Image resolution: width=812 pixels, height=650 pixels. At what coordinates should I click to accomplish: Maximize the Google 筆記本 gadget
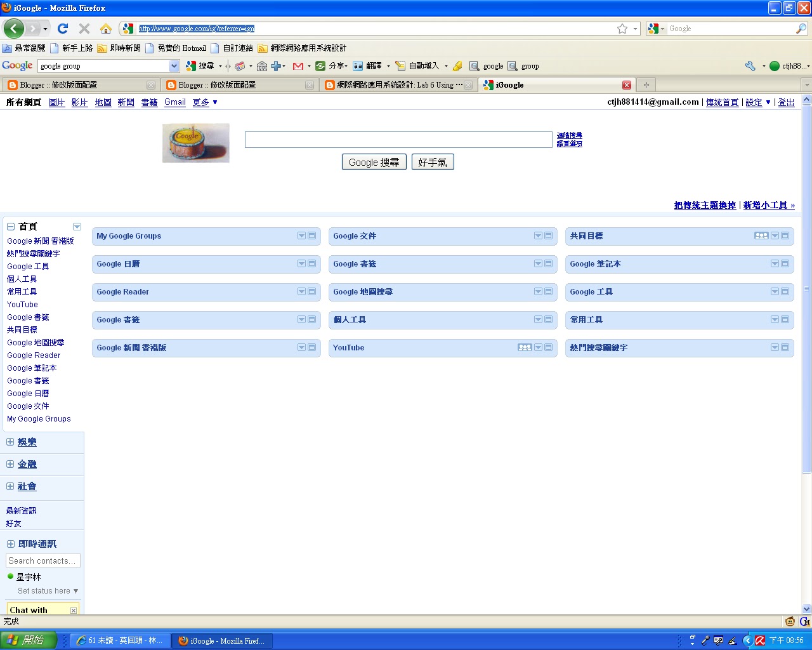click(785, 263)
